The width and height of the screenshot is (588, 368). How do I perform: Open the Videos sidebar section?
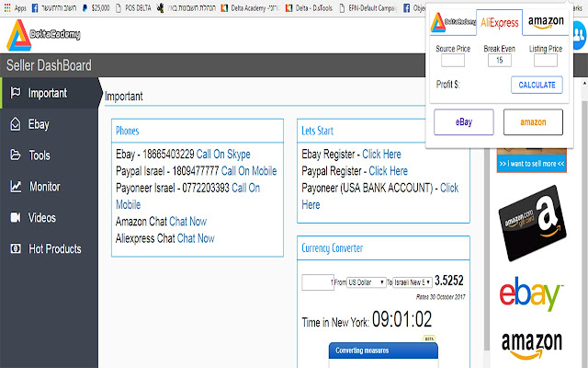point(49,217)
